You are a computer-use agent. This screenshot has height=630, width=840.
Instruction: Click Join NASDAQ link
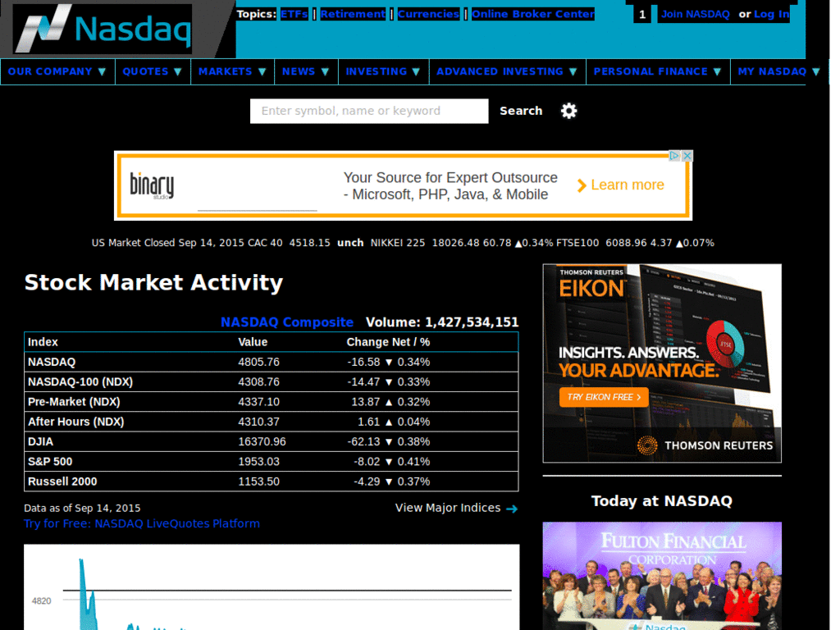[695, 15]
